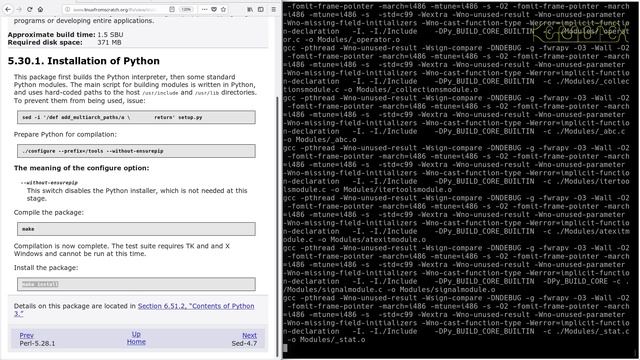This screenshot has height=360, width=640.
Task: Click terminal text 'Modules/_operator.o'
Action: pos(359,40)
